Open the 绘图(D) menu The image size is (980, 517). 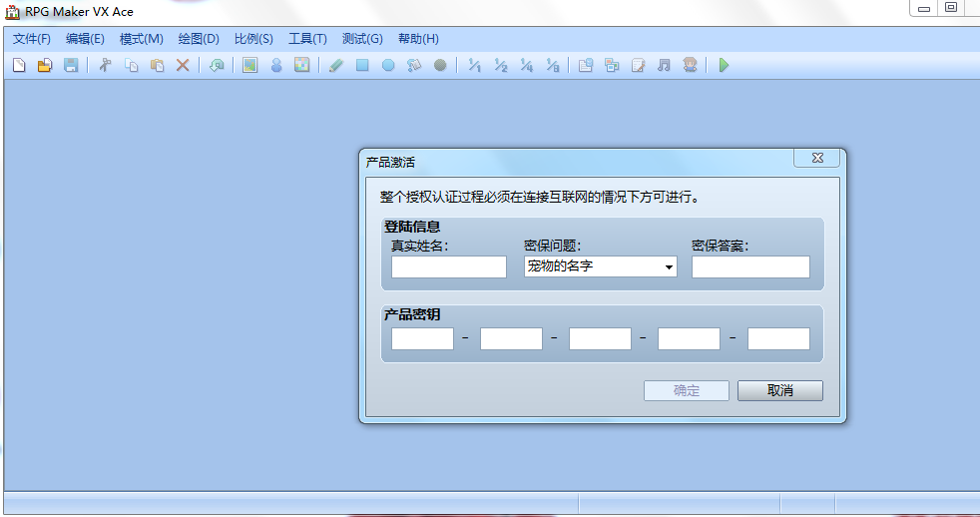199,39
